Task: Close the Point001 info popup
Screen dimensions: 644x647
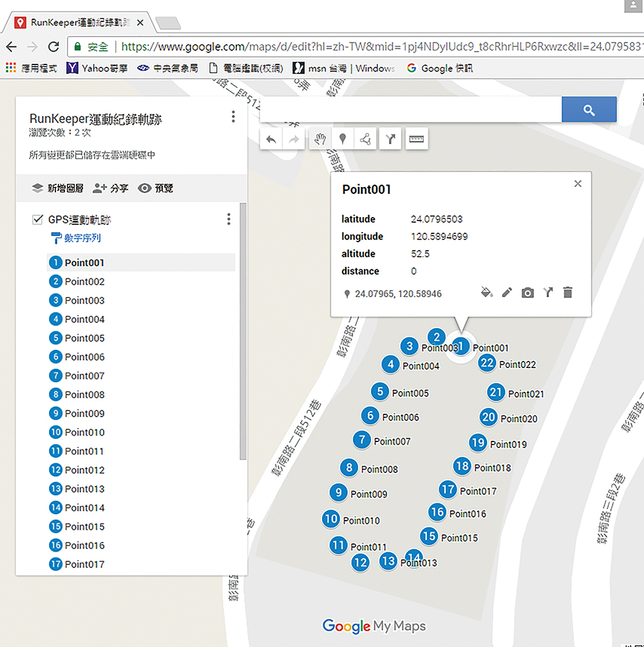Action: (x=578, y=184)
